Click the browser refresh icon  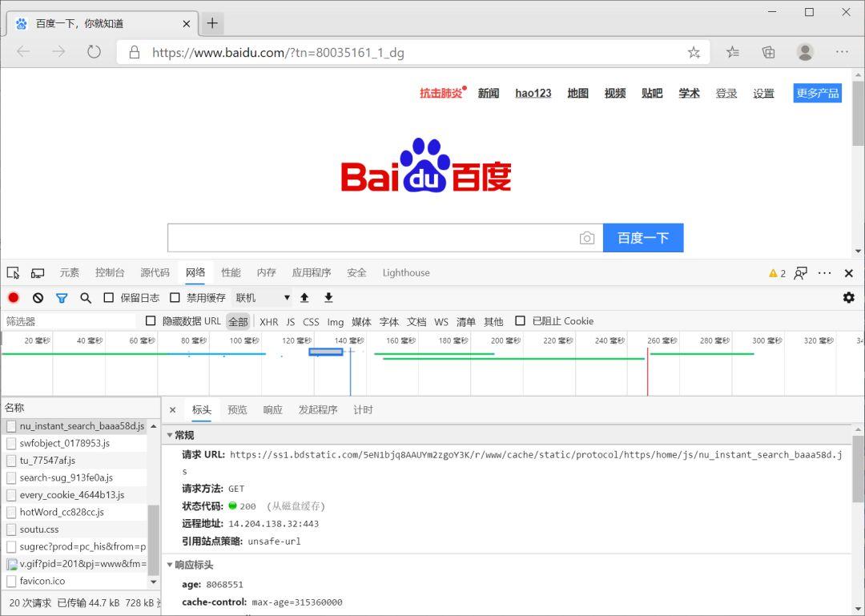point(95,52)
